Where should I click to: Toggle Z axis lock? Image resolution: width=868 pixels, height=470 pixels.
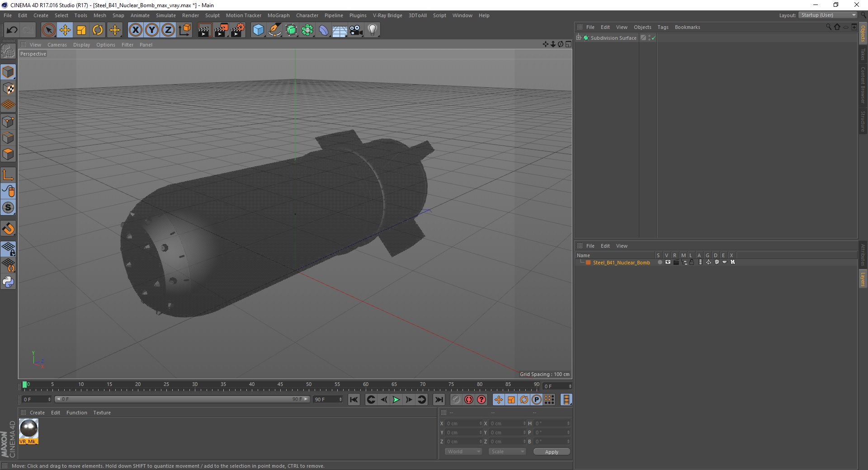[168, 30]
